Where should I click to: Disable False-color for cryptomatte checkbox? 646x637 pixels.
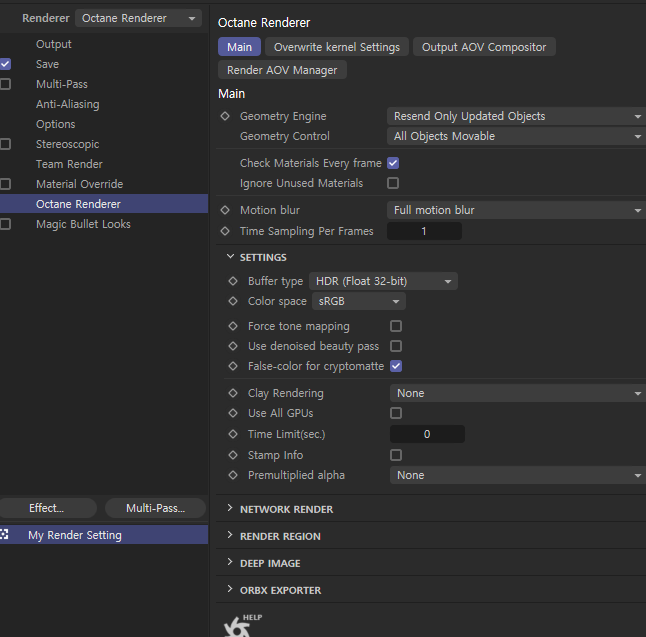pyautogui.click(x=396, y=366)
